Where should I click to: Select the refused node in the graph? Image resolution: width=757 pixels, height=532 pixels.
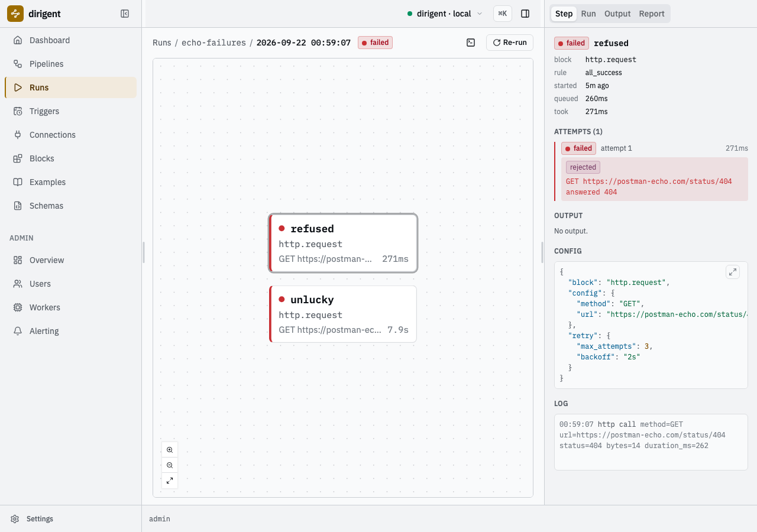(343, 243)
